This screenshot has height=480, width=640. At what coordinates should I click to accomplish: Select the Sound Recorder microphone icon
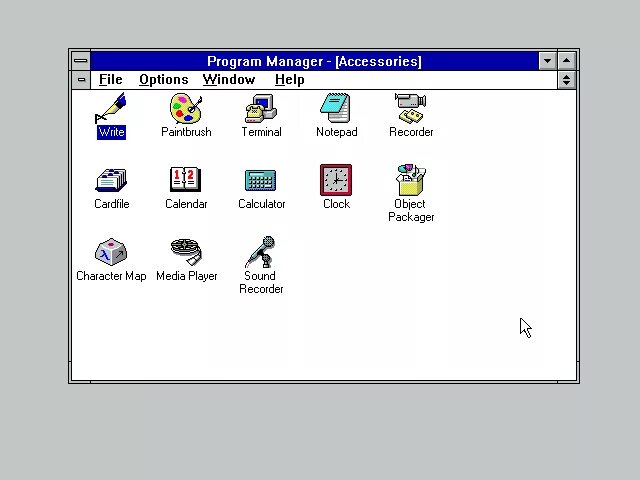point(261,252)
